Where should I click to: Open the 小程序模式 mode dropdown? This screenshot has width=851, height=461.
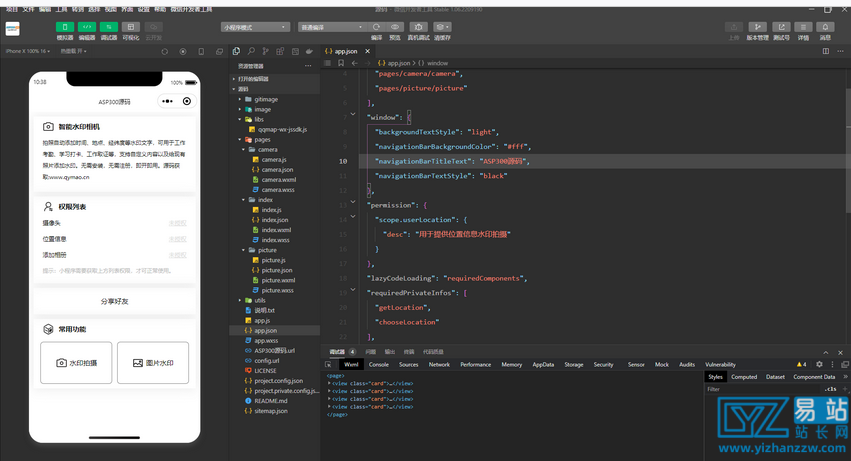pyautogui.click(x=255, y=27)
